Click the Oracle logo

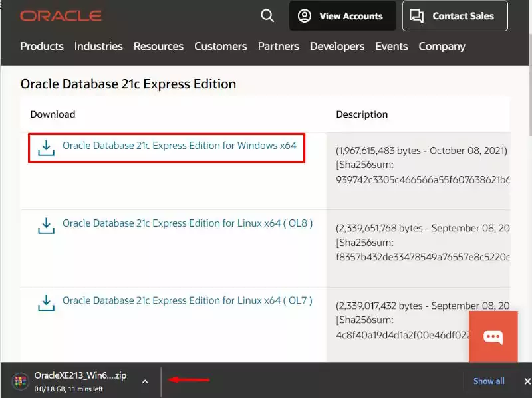click(x=61, y=15)
